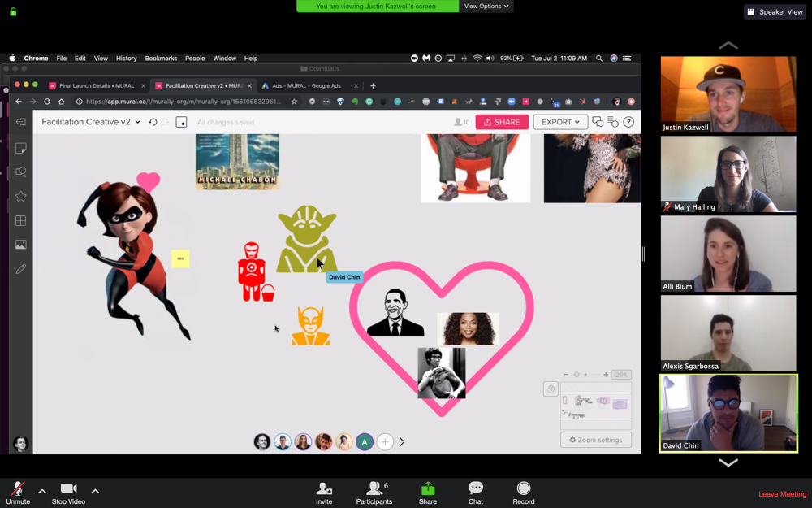Click the MURAL minimap overview
The width and height of the screenshot is (812, 508).
coord(596,406)
